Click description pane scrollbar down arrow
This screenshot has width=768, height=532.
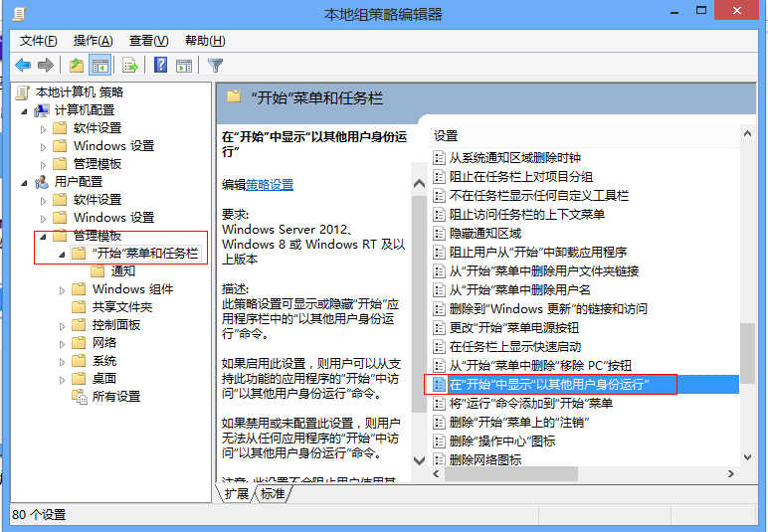coord(419,460)
